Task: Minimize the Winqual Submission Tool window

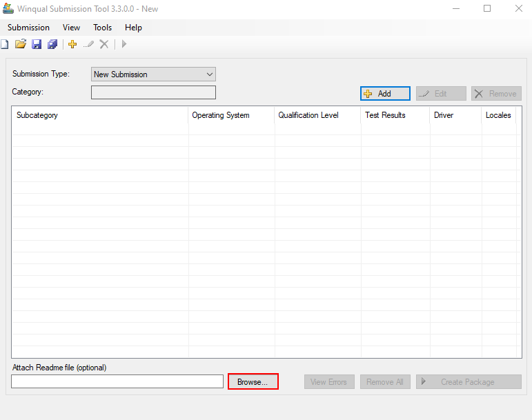Action: point(456,8)
